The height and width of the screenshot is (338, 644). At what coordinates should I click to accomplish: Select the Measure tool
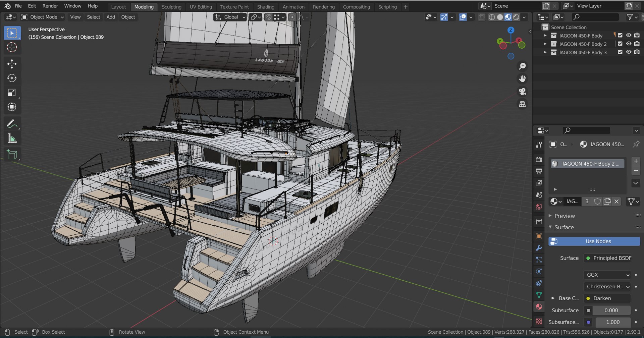(12, 138)
